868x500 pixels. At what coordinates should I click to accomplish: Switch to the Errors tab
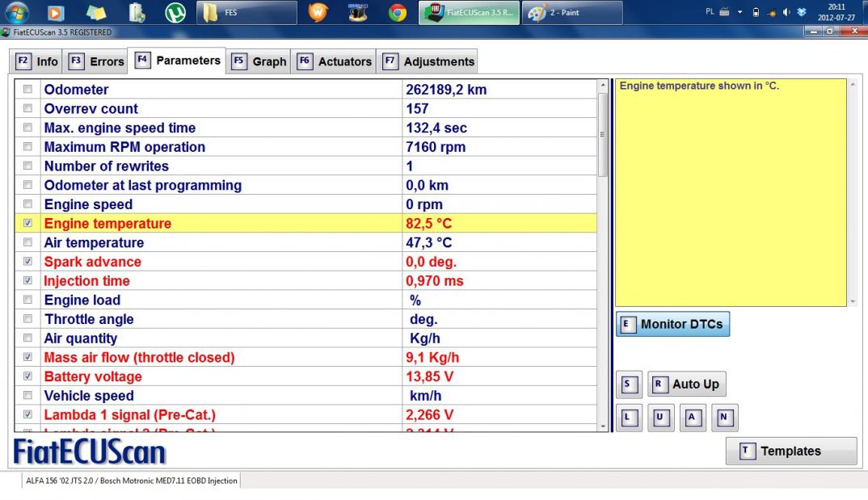coord(95,61)
